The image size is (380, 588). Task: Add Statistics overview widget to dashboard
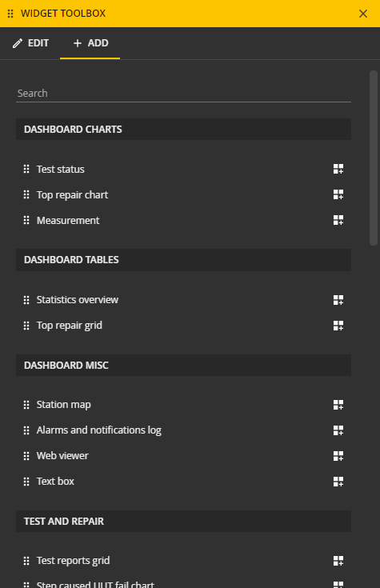point(338,300)
